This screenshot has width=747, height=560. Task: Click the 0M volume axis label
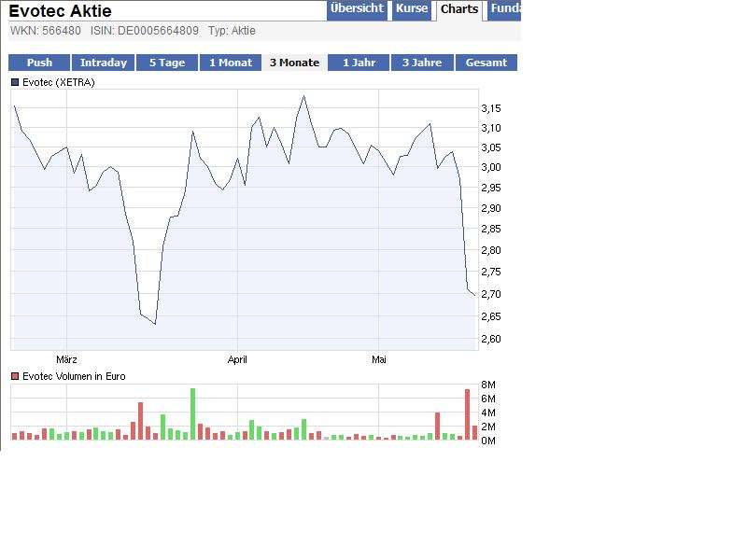488,441
